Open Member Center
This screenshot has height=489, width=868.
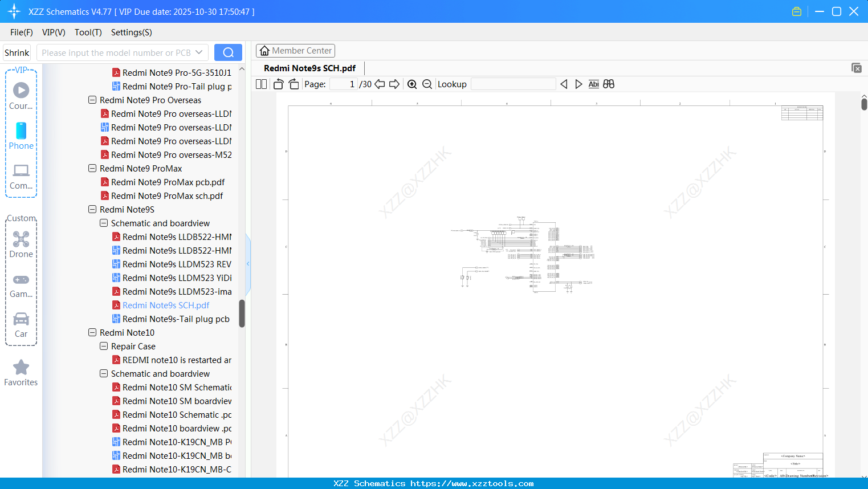(x=295, y=51)
